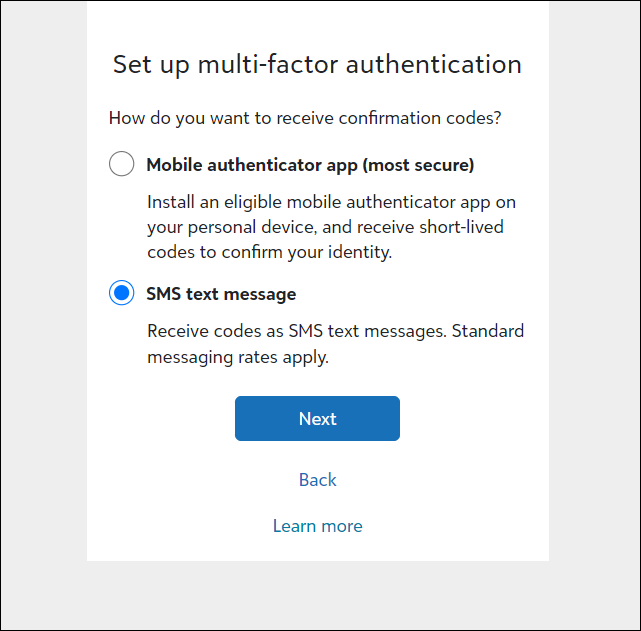
Task: Select the SMS text message radio button
Action: click(x=122, y=294)
